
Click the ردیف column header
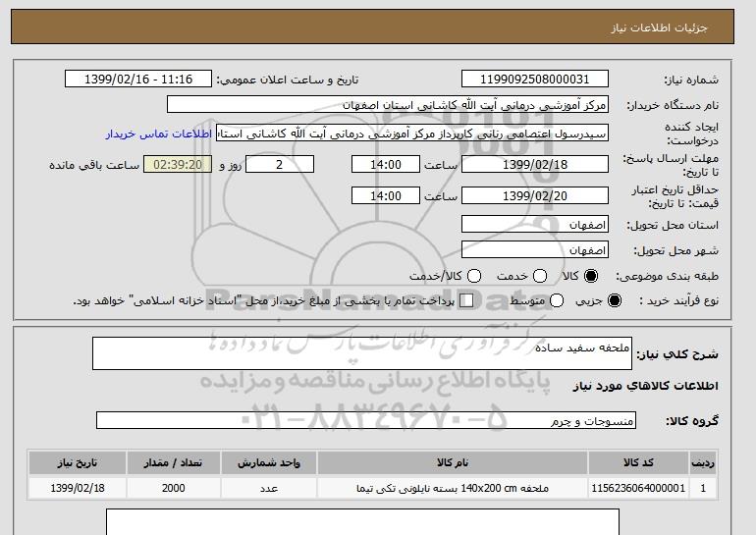[703, 462]
